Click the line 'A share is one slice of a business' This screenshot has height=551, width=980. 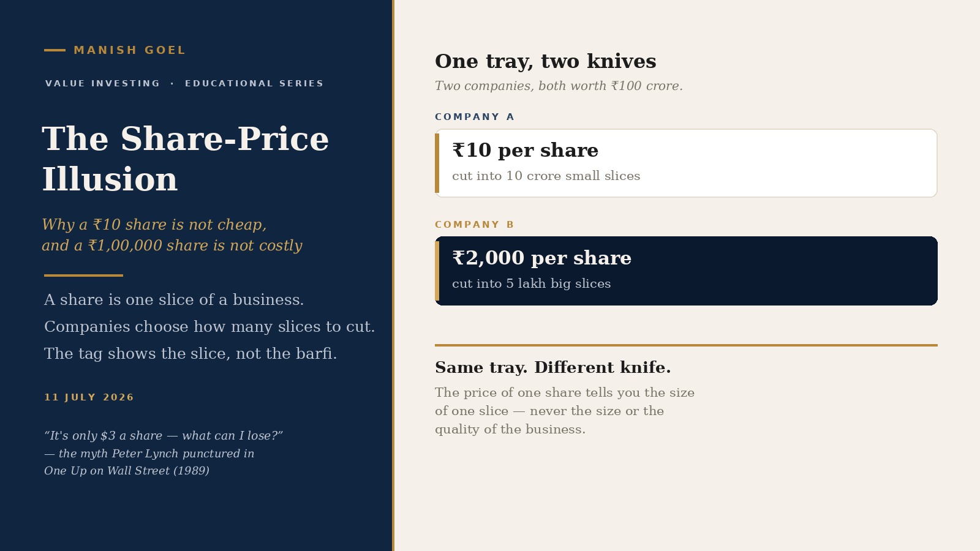click(x=174, y=299)
